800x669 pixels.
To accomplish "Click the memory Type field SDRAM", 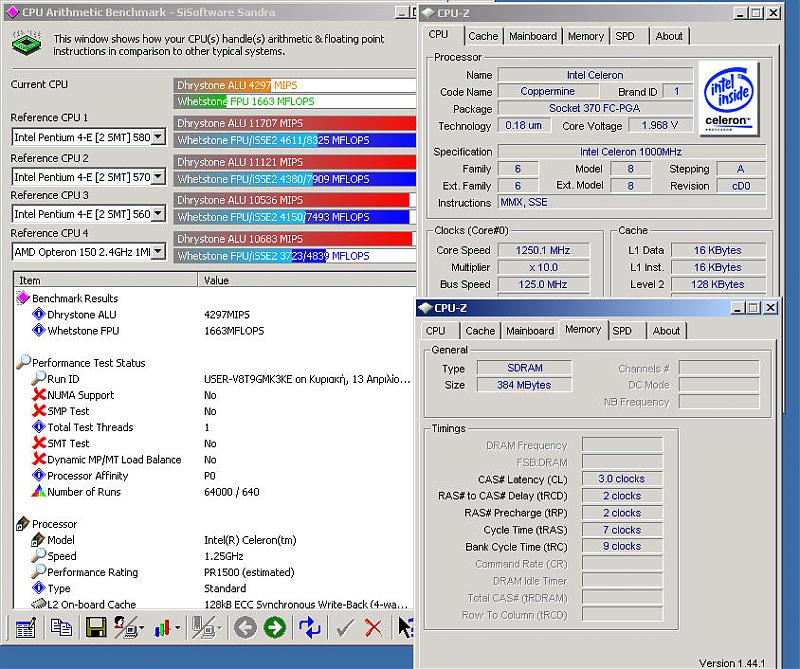I will click(524, 368).
